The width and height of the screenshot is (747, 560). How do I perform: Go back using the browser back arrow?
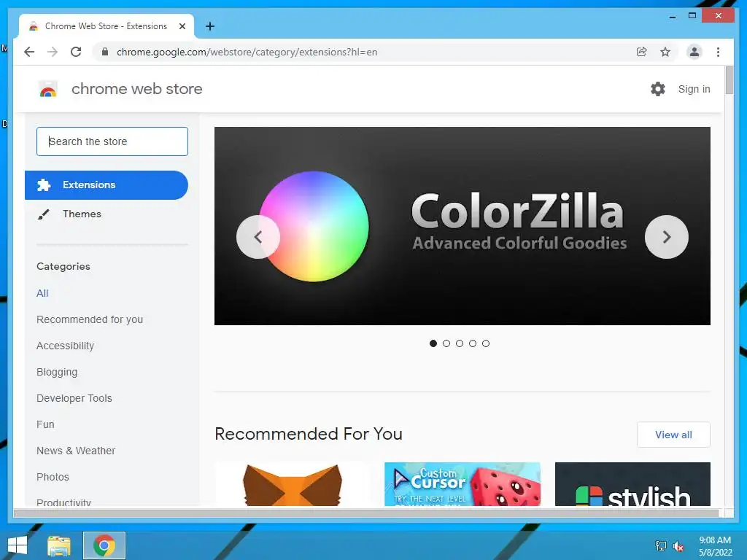[x=29, y=52]
